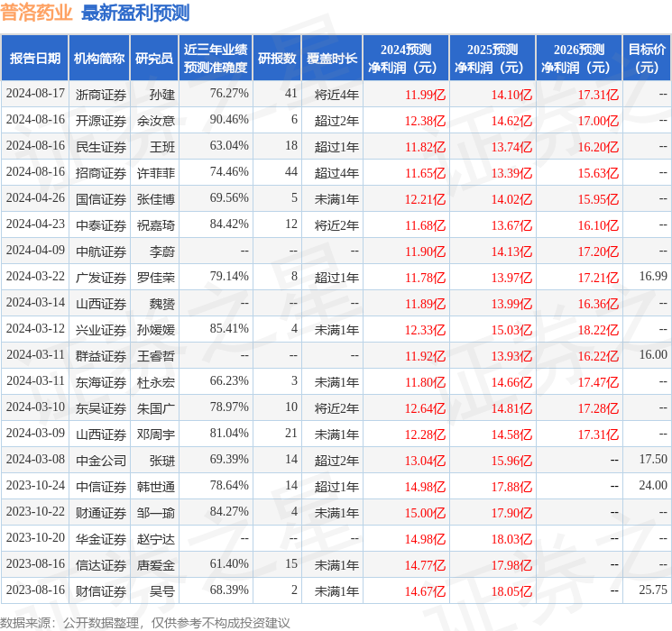The image size is (672, 631).
Task: Click the 研报数 column header
Action: (x=277, y=58)
